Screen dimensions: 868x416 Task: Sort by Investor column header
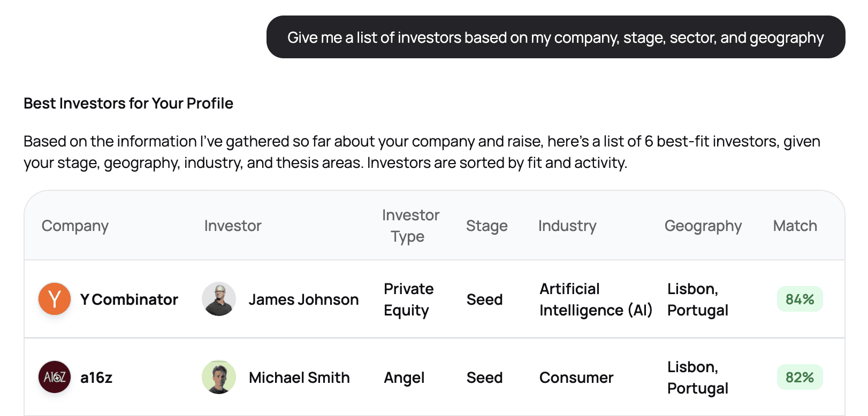point(233,226)
